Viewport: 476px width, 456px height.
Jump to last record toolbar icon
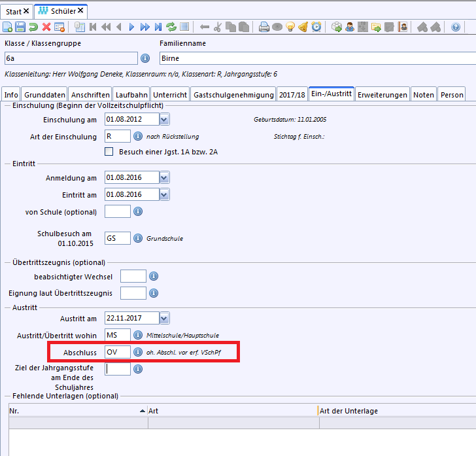click(x=158, y=27)
